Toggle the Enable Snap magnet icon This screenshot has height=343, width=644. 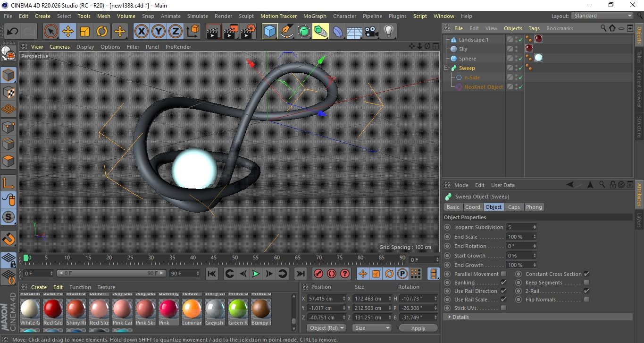coord(8,239)
